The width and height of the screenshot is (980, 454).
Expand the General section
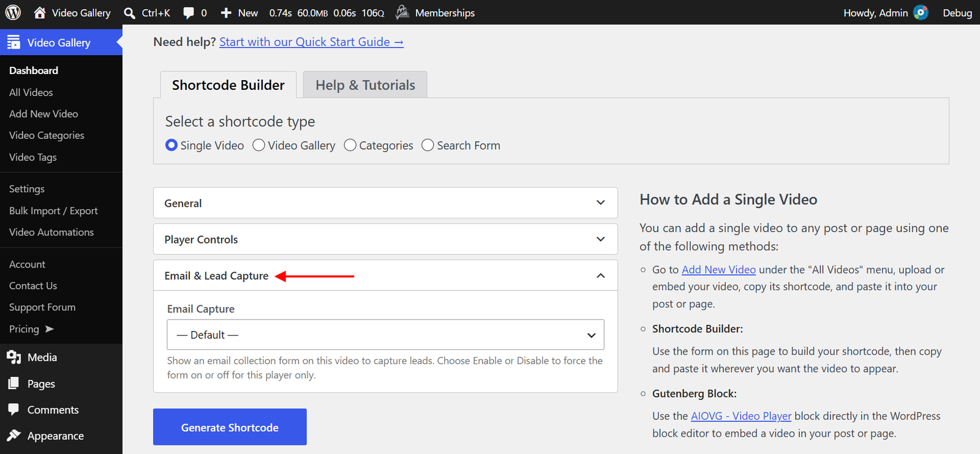coord(385,203)
